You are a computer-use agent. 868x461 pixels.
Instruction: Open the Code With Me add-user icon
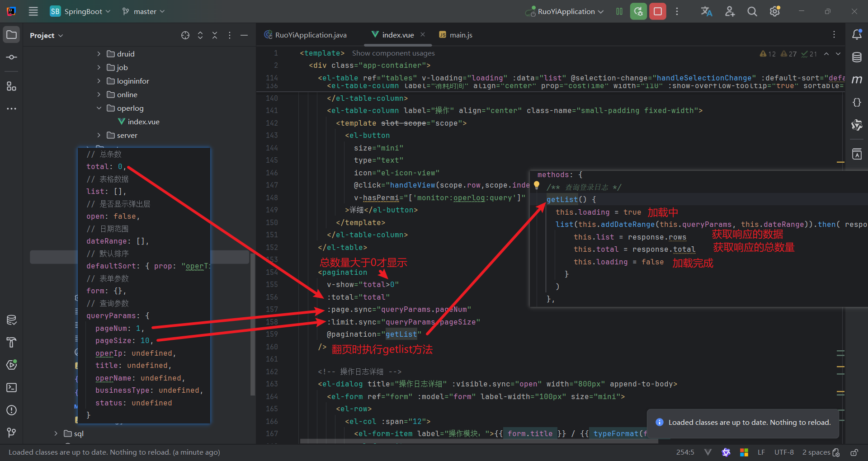[x=730, y=11]
